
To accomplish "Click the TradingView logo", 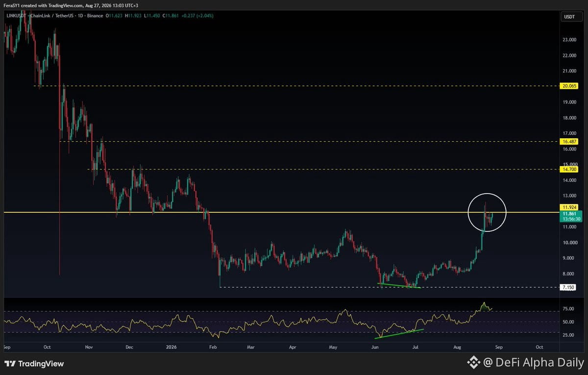I will pyautogui.click(x=34, y=364).
